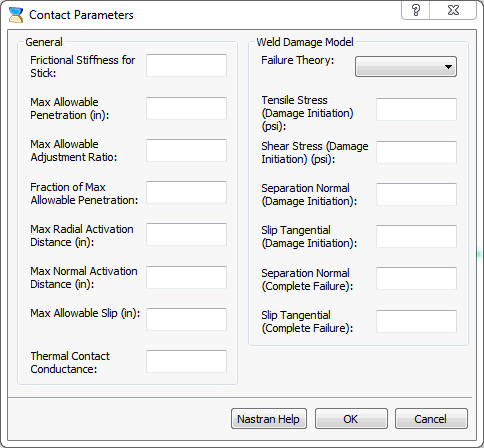Focus Separation Normal complete failure field
Viewport: 484px width, 448px height.
click(x=416, y=278)
